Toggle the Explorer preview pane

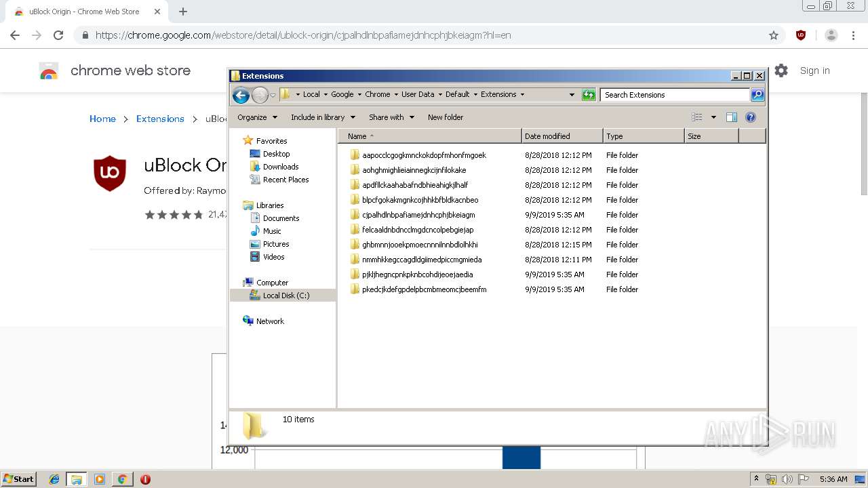(732, 117)
